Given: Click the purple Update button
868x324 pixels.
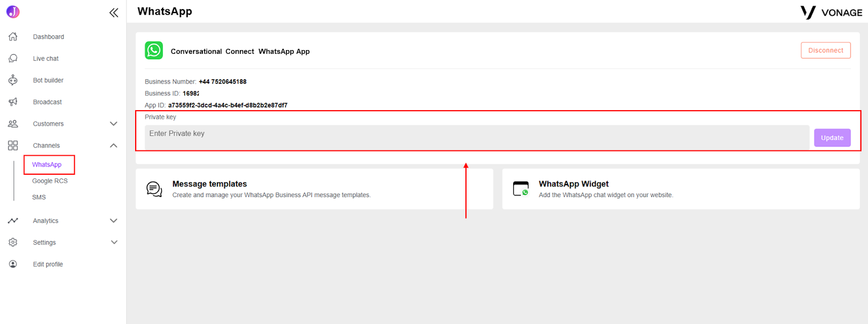Looking at the screenshot, I should click(x=832, y=138).
